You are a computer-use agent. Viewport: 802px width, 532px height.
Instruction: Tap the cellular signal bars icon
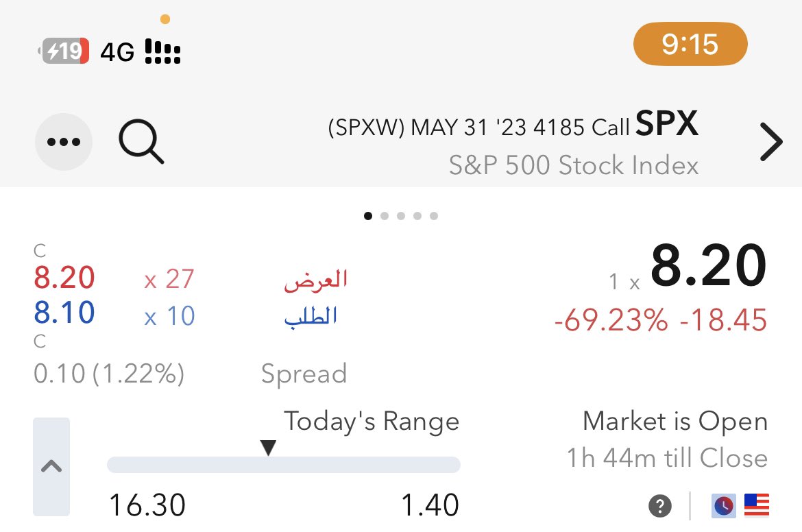(162, 51)
